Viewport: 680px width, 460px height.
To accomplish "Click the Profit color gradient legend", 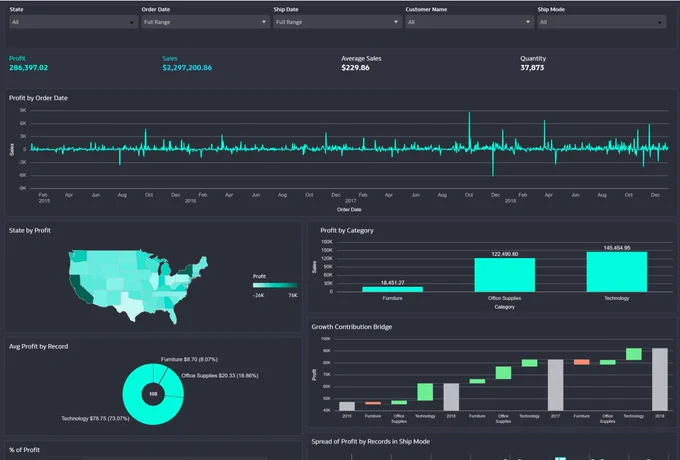I will [275, 285].
